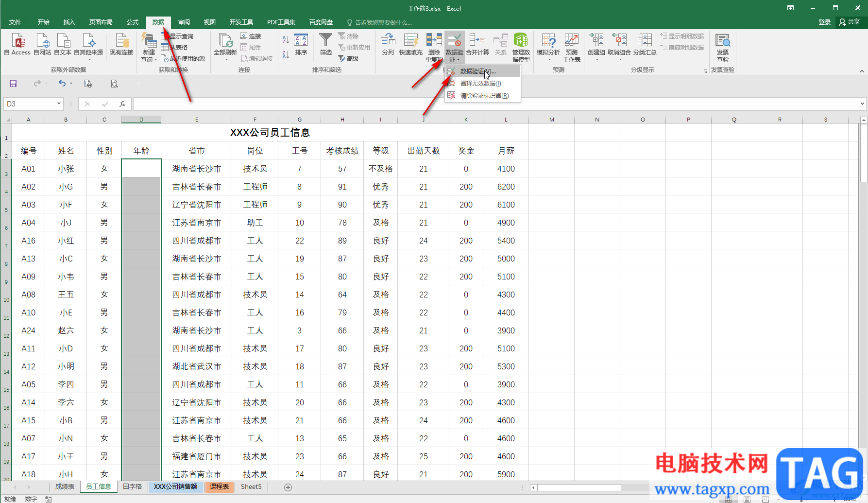Click Remove Duplicates icon
The width and height of the screenshot is (868, 503).
434,48
